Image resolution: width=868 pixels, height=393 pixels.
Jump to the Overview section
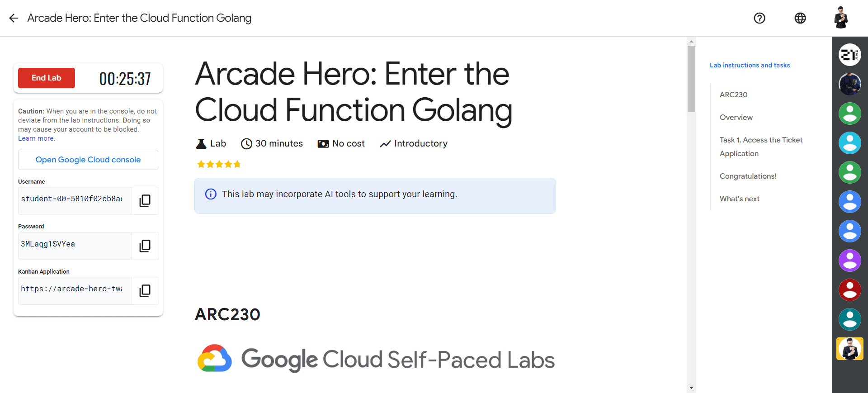click(x=736, y=117)
